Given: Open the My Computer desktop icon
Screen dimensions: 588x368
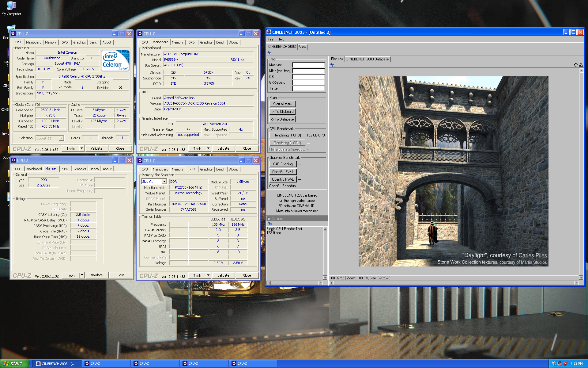Looking at the screenshot, I should click(x=11, y=8).
